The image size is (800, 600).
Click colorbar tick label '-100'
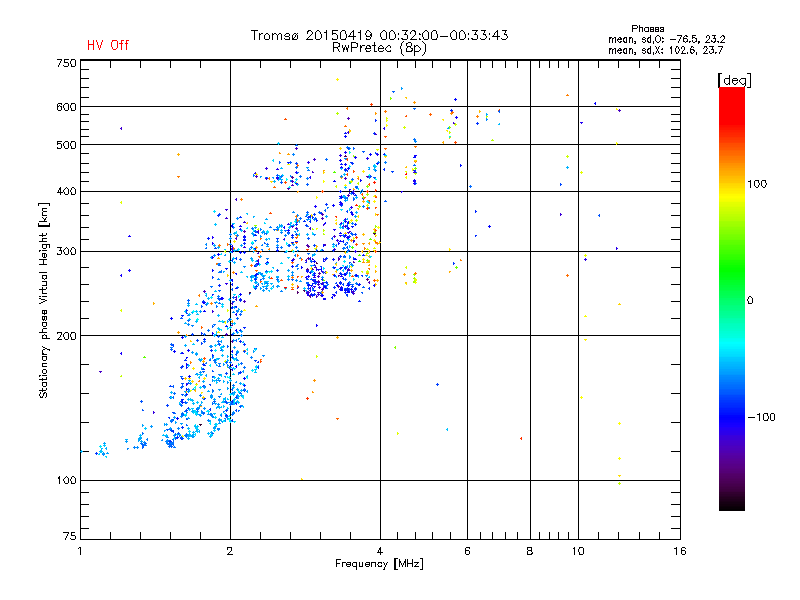[x=761, y=417]
